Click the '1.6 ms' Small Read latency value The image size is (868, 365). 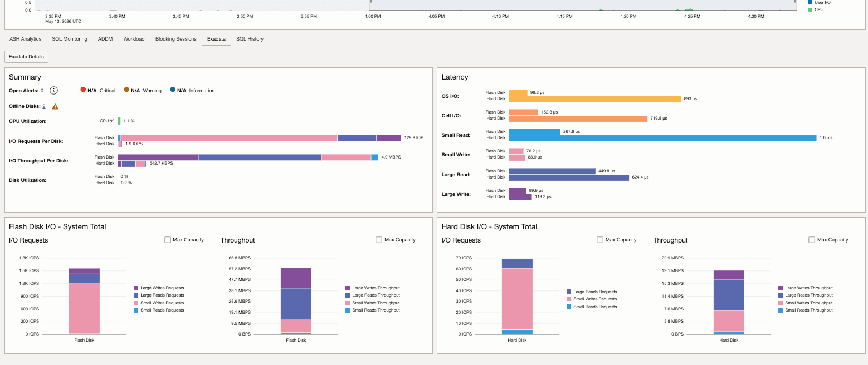click(826, 138)
